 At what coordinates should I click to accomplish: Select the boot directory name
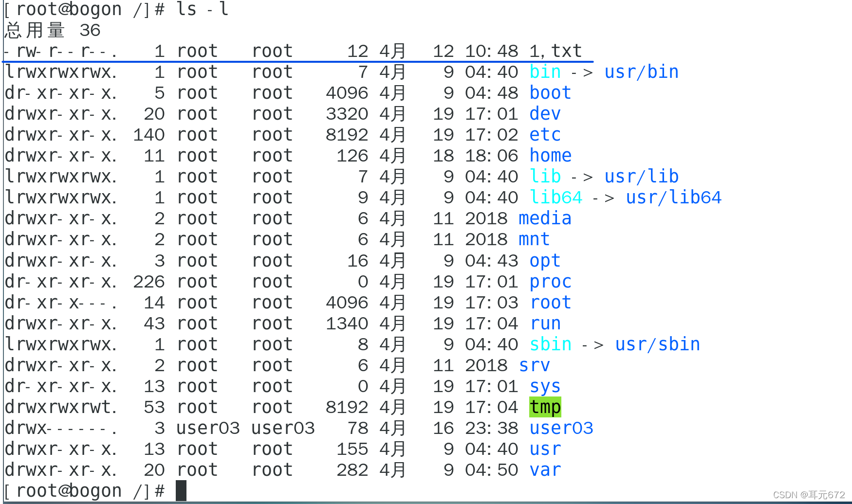[550, 93]
